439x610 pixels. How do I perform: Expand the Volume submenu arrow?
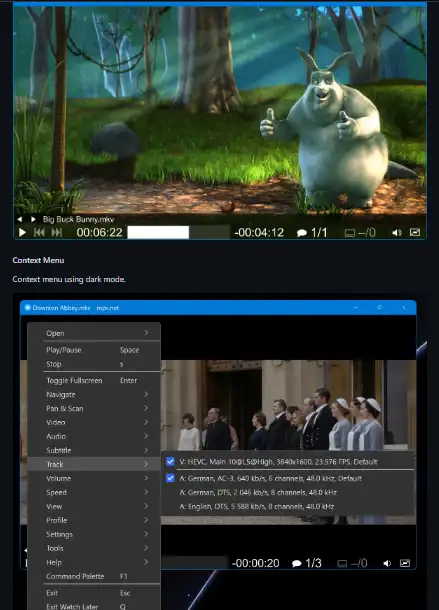tap(146, 478)
